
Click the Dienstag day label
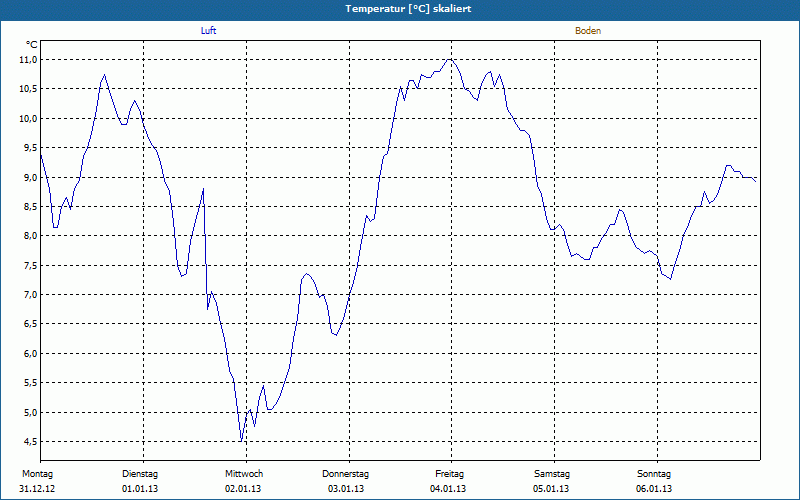pos(140,474)
